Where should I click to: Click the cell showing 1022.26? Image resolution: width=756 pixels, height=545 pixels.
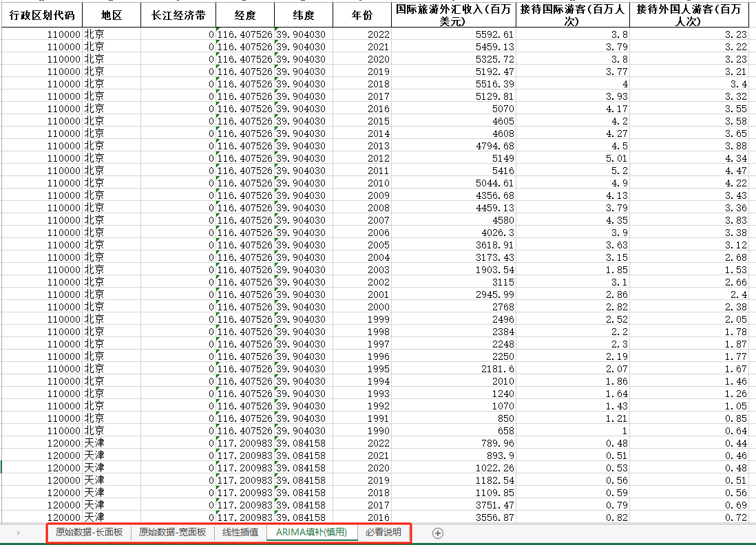tap(454, 467)
